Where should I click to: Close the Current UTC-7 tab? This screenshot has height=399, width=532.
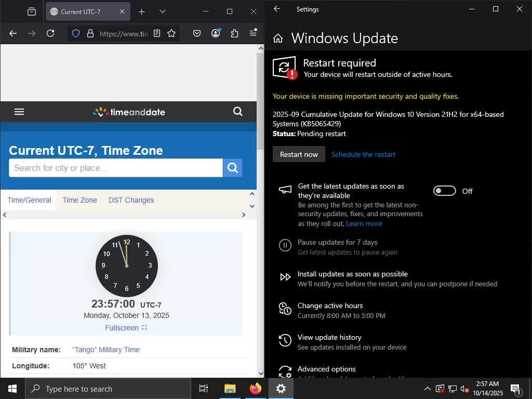(x=122, y=11)
